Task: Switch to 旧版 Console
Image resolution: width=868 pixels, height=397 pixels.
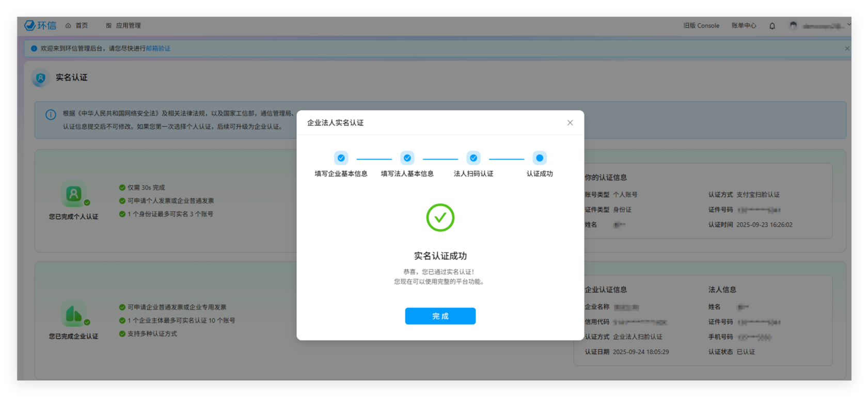Action: coord(701,25)
